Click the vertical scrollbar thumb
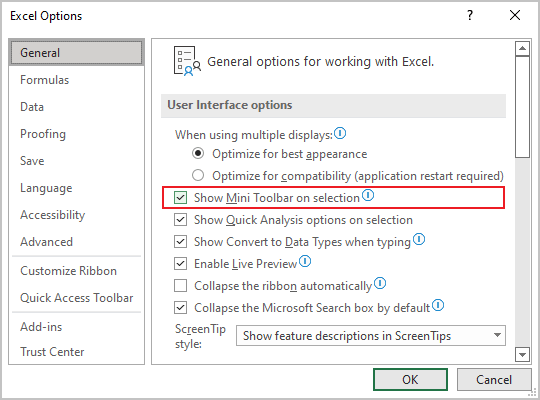 click(x=522, y=107)
